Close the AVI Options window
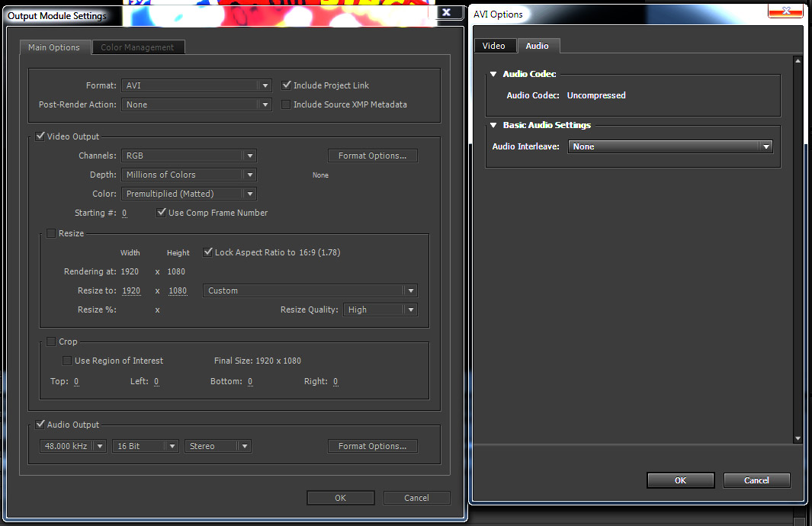The height and width of the screenshot is (526, 812). click(x=785, y=11)
